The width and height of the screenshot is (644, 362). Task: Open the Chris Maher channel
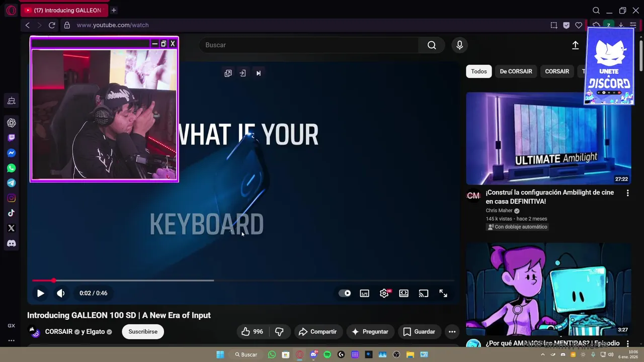[x=499, y=211]
